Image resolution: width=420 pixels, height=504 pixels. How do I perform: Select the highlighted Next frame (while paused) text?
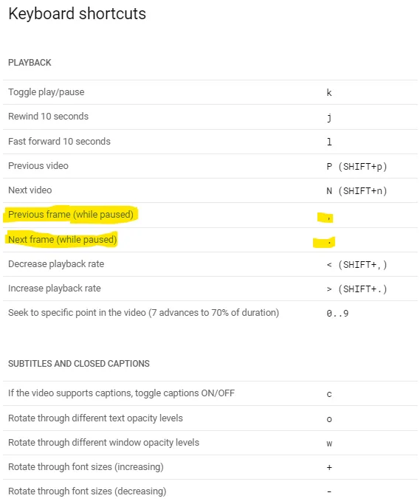[x=63, y=240]
